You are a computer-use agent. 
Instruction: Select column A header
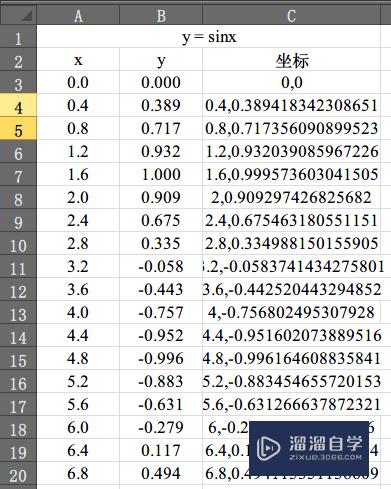tap(78, 15)
